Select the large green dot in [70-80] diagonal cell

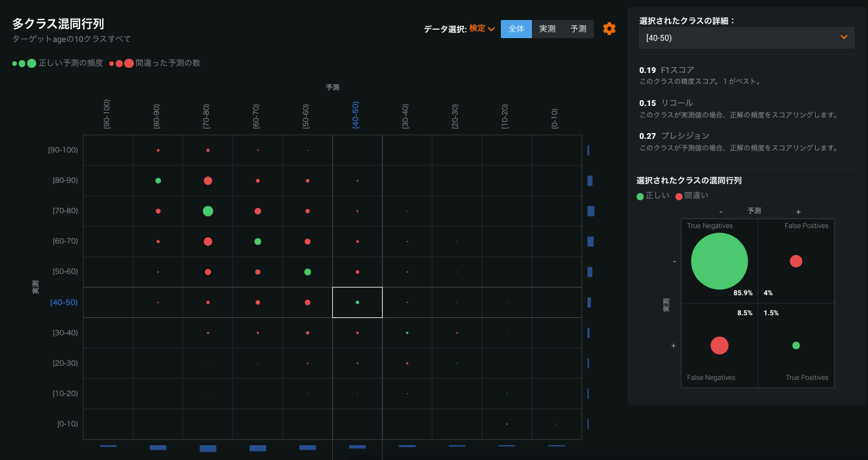pyautogui.click(x=207, y=211)
